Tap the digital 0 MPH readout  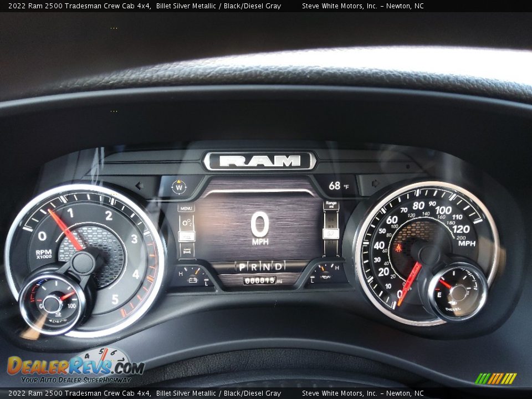[x=260, y=228]
